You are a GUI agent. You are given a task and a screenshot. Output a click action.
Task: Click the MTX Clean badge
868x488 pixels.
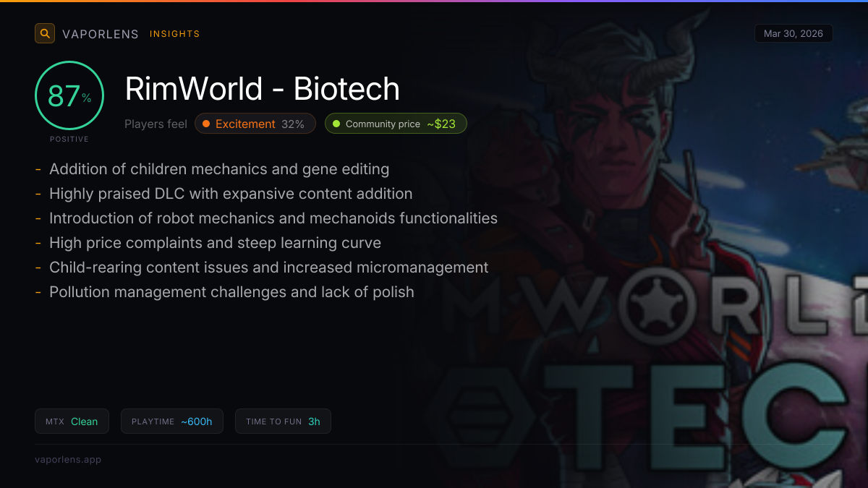(x=72, y=421)
